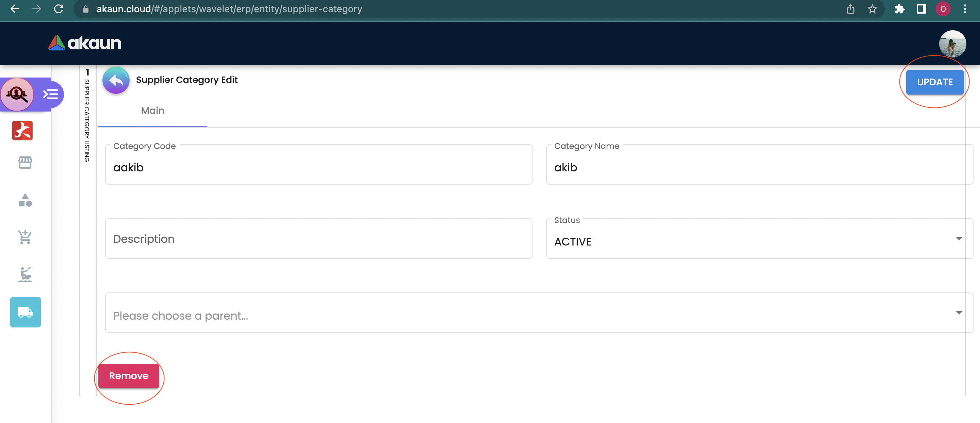This screenshot has width=980, height=423.
Task: Click the red Remove button
Action: [129, 376]
